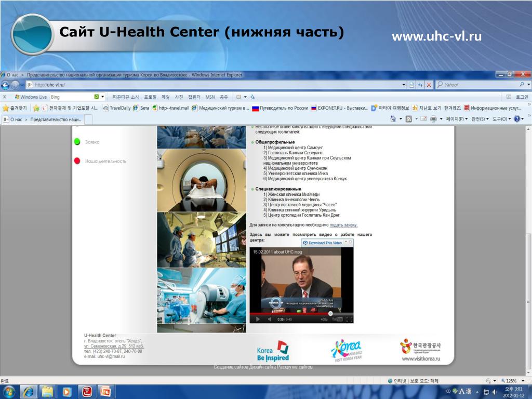Click the compatibility view icon in address bar

click(411, 85)
